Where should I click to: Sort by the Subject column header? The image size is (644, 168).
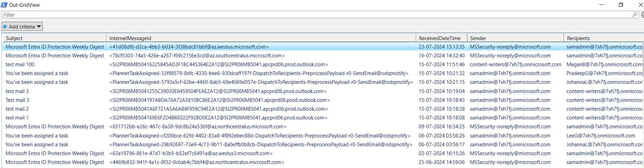55,38
